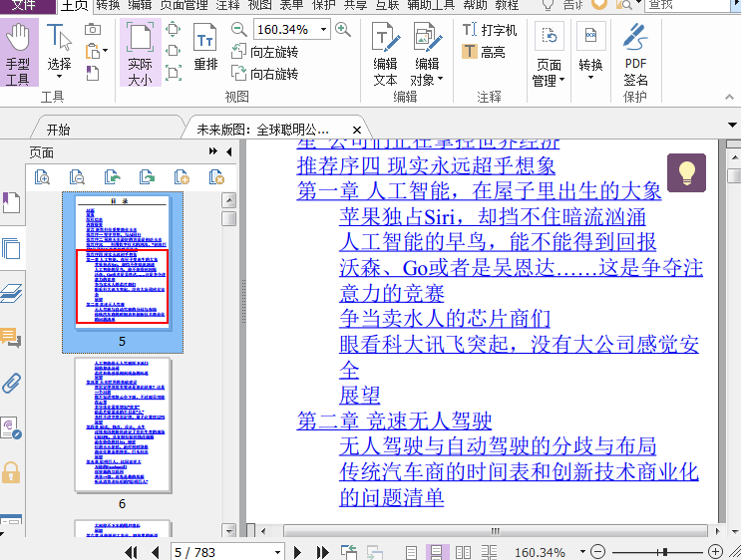Rotate view right (向右旋转)
The width and height of the screenshot is (741, 560).
click(x=264, y=73)
